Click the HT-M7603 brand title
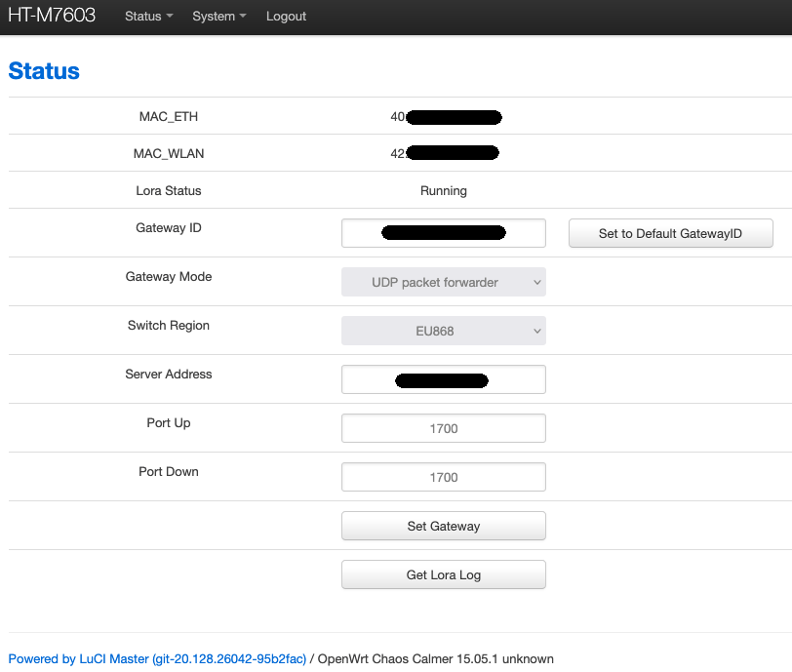 [52, 16]
